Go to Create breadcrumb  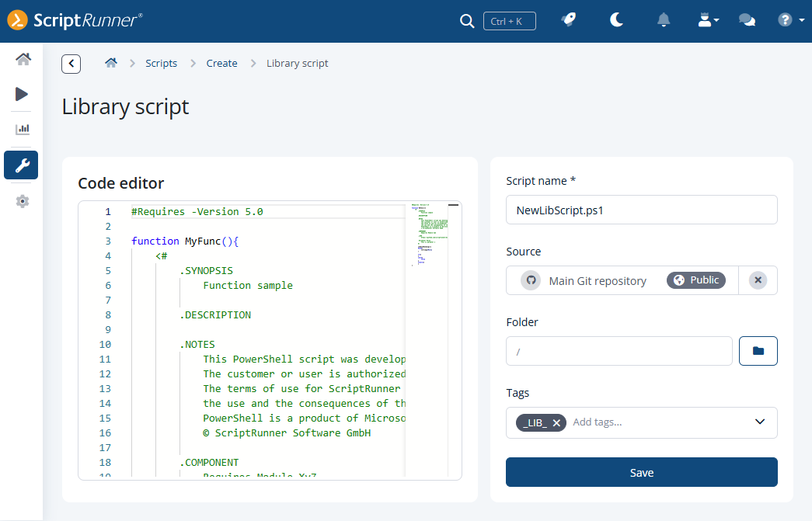click(x=221, y=63)
